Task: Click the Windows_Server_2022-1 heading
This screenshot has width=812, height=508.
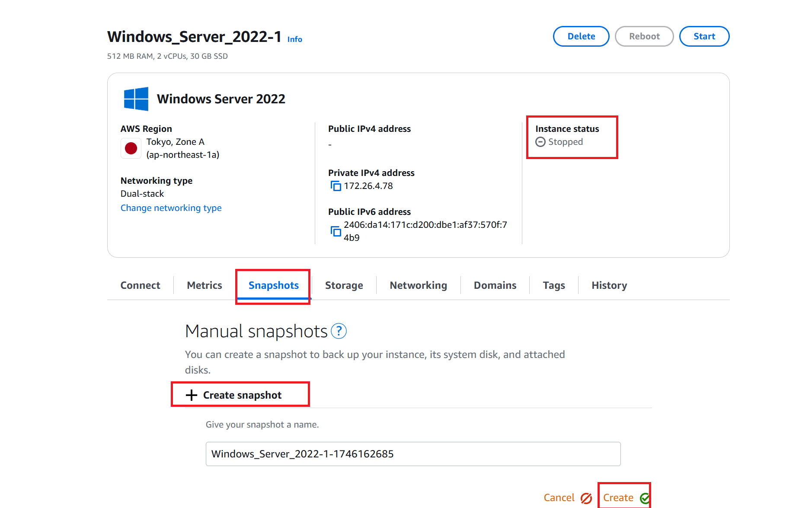Action: tap(195, 37)
